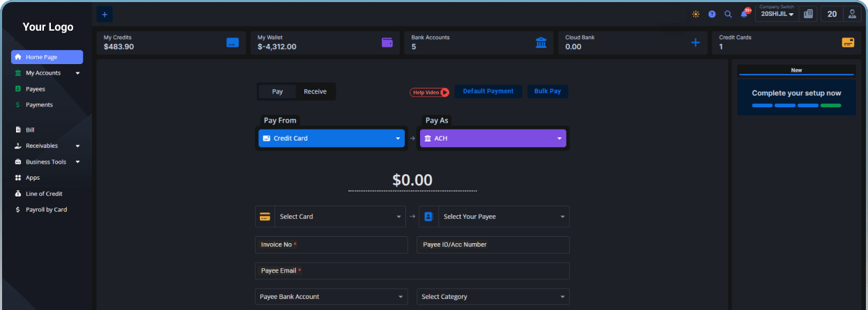Click the plus button in top bar
868x310 pixels.
(x=104, y=14)
